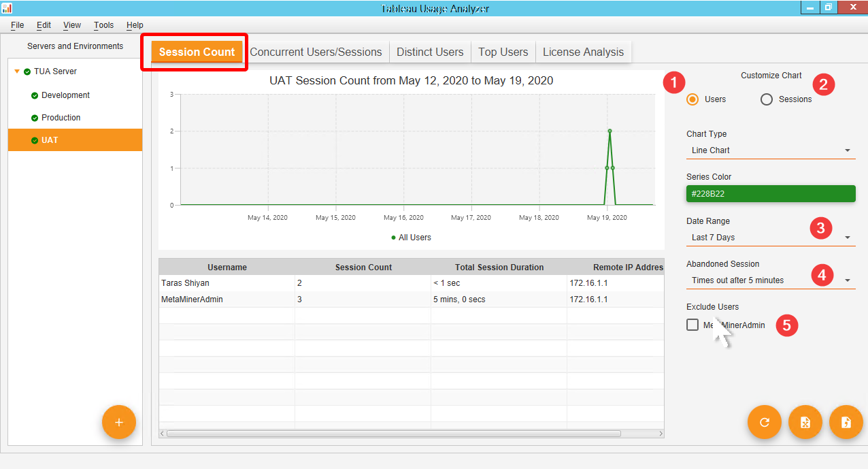Collapse the TUA Server tree node

click(17, 71)
